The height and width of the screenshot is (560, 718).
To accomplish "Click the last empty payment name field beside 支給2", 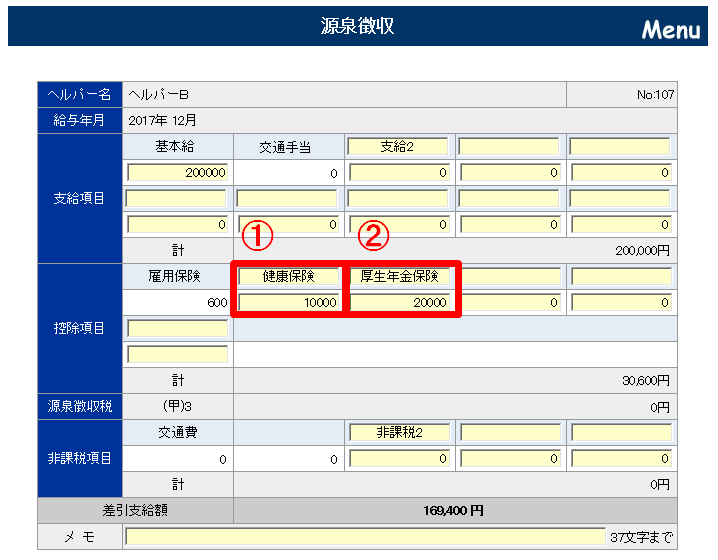I will pyautogui.click(x=619, y=146).
